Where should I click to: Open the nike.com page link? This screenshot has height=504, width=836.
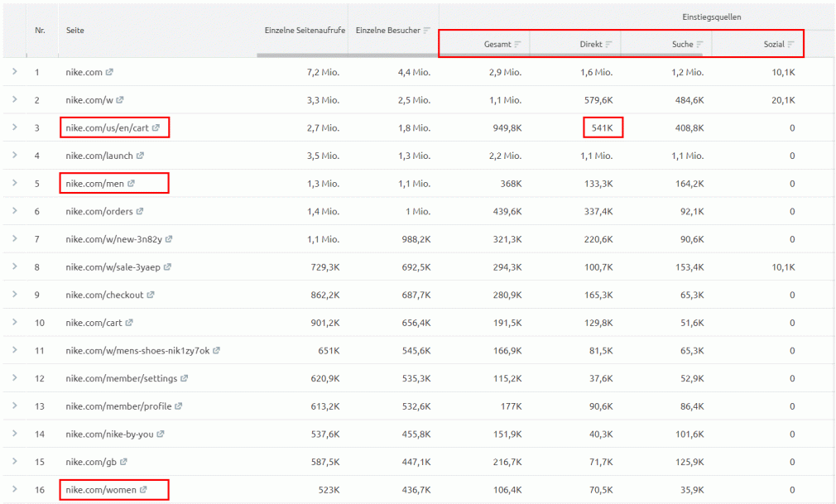[x=84, y=72]
